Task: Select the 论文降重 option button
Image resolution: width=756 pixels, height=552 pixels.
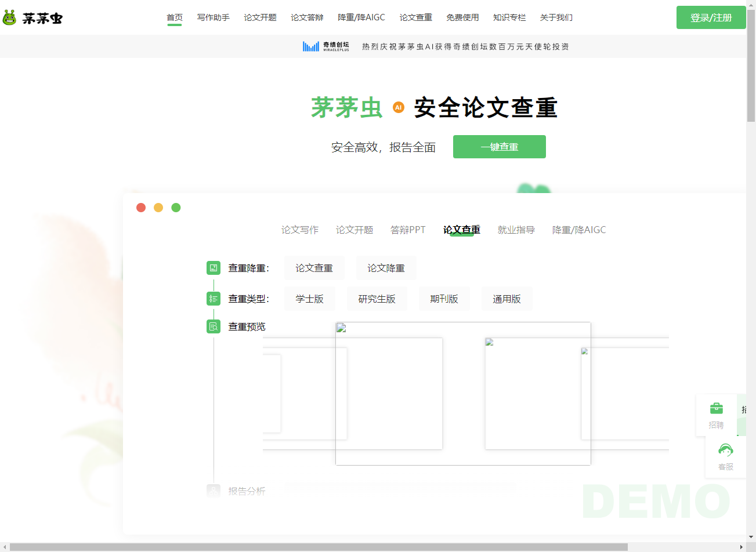Action: (386, 268)
